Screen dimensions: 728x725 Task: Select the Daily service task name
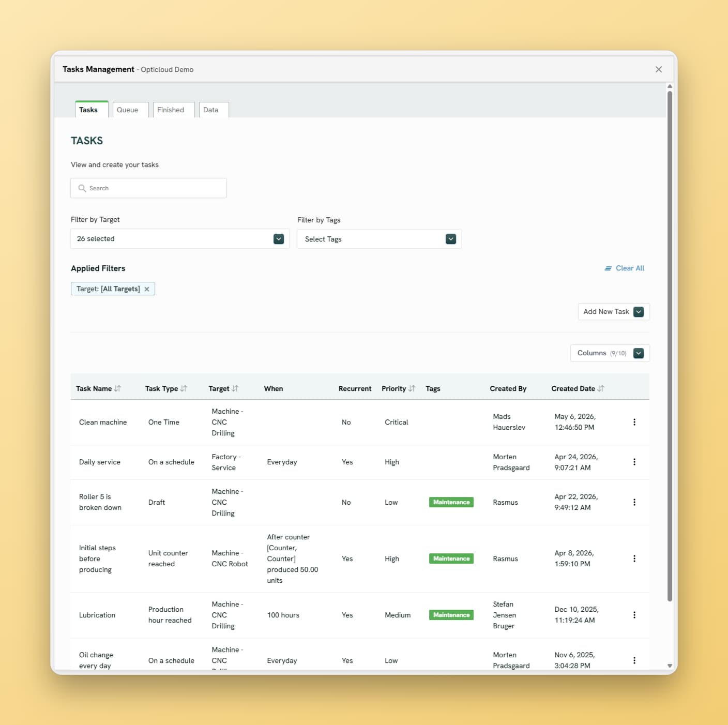100,462
